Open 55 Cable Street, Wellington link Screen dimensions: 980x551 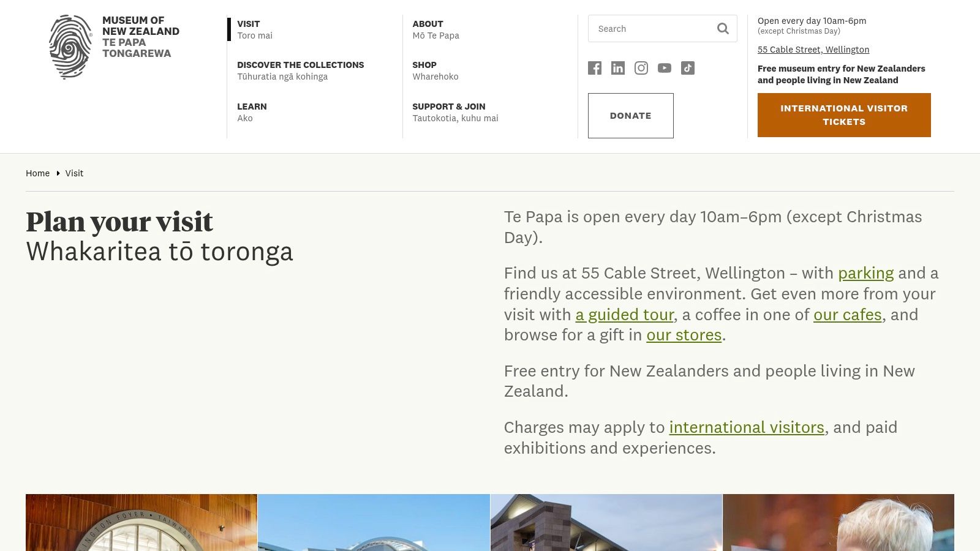tap(813, 50)
